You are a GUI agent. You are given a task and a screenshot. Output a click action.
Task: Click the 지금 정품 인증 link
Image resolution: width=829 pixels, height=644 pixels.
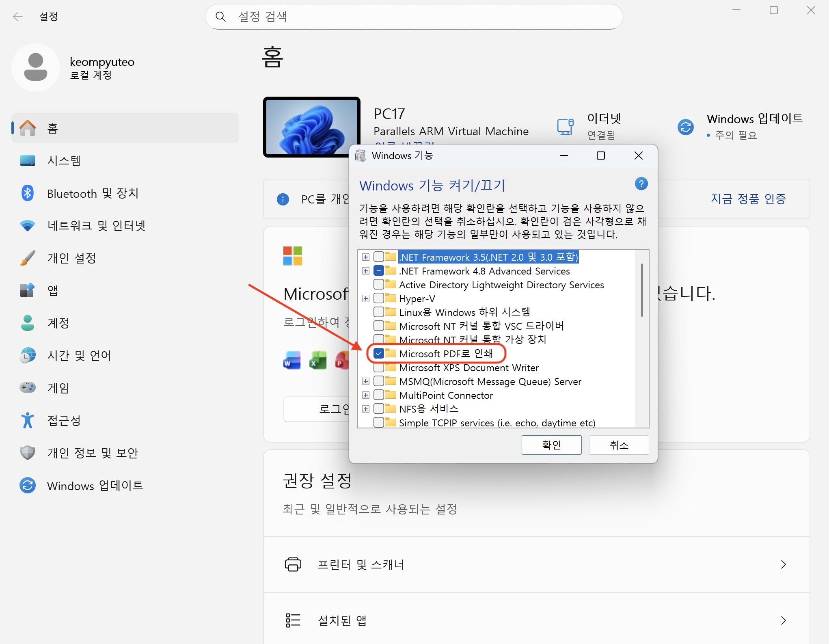tap(748, 199)
